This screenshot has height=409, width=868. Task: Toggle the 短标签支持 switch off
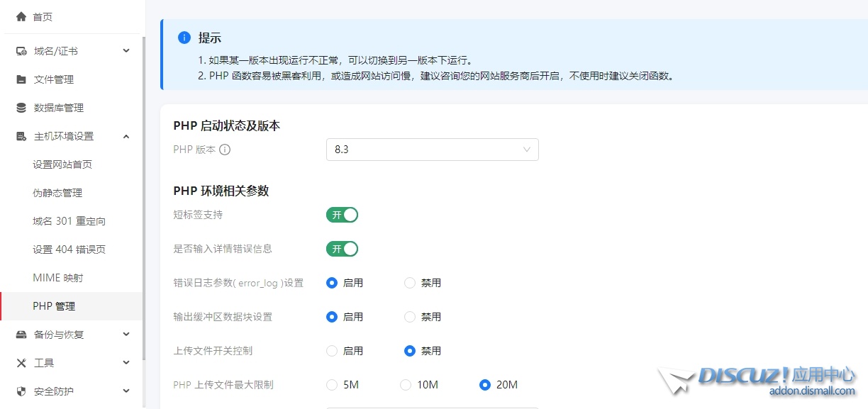pos(342,215)
